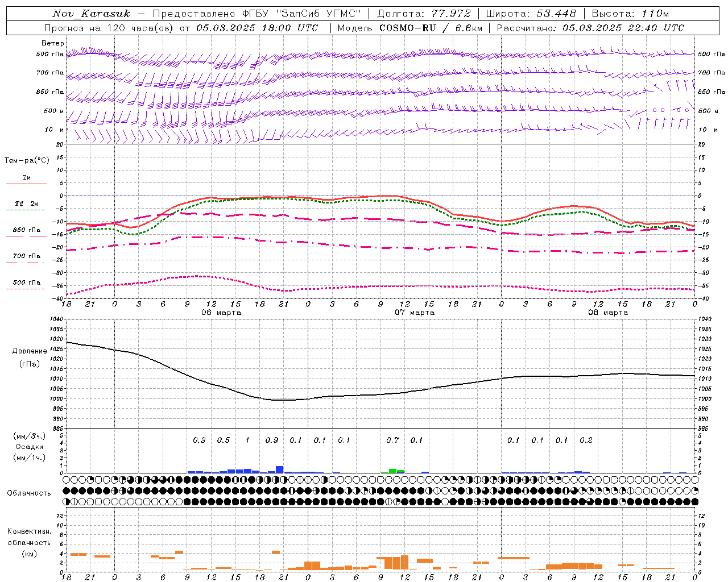The height and width of the screenshot is (582, 728).
Task: Click the computed time 05.03.2025 22:40 UTC
Action: 623,28
